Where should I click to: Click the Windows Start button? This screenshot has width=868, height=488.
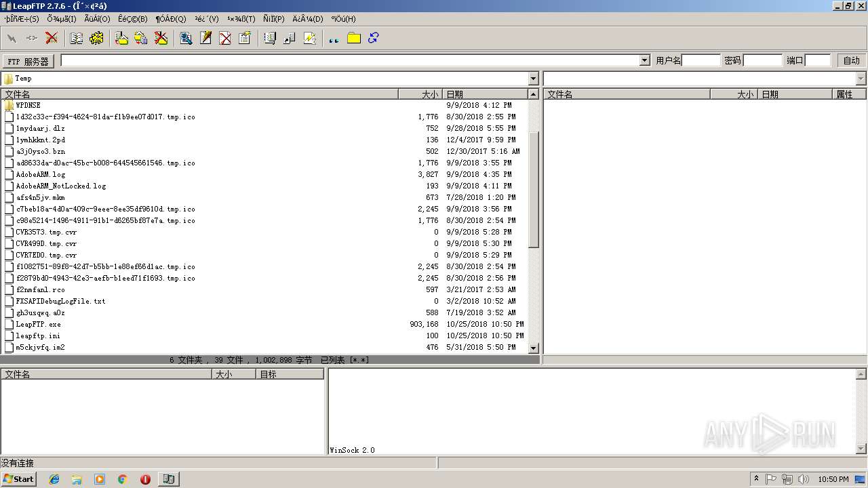18,479
